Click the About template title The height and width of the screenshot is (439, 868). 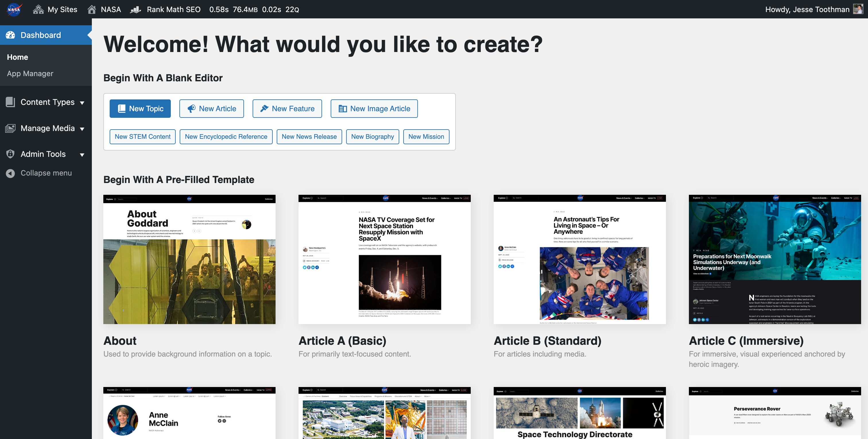120,340
